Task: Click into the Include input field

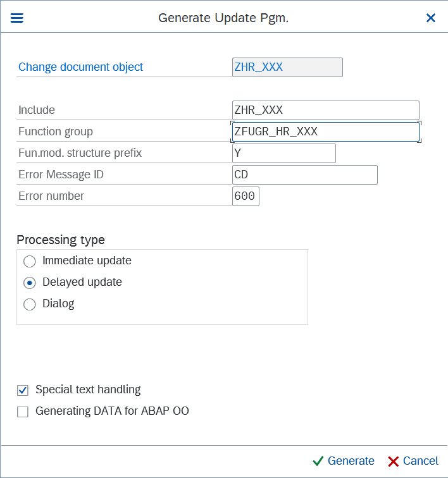Action: [x=325, y=110]
